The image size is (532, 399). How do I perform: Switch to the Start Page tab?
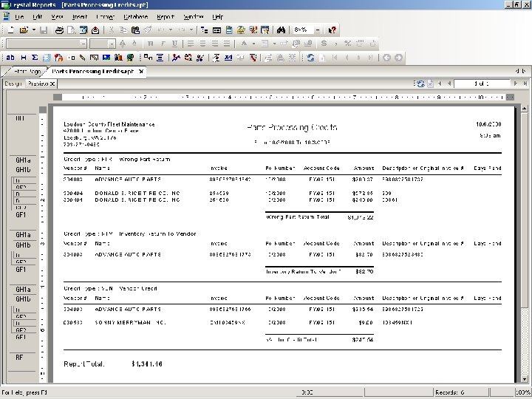27,72
